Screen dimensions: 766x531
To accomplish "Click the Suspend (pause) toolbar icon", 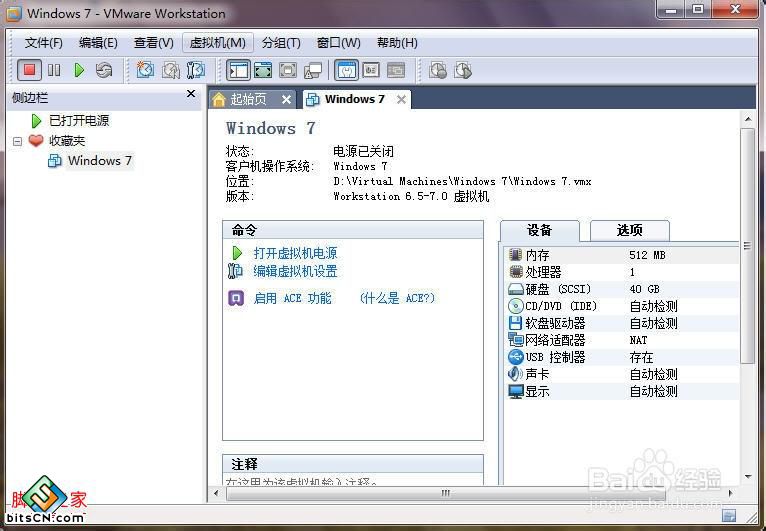I will (54, 70).
